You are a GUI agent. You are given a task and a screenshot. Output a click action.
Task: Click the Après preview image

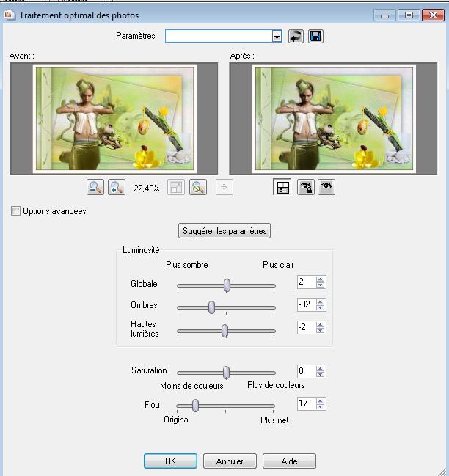point(334,119)
